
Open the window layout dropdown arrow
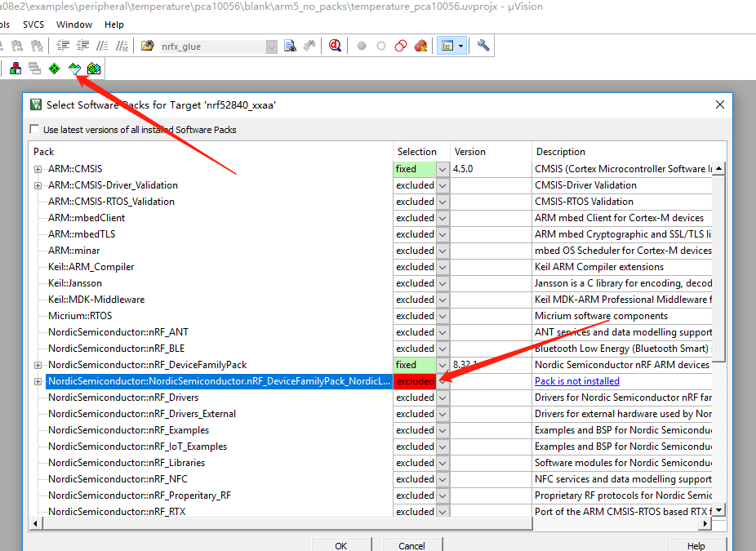click(459, 46)
